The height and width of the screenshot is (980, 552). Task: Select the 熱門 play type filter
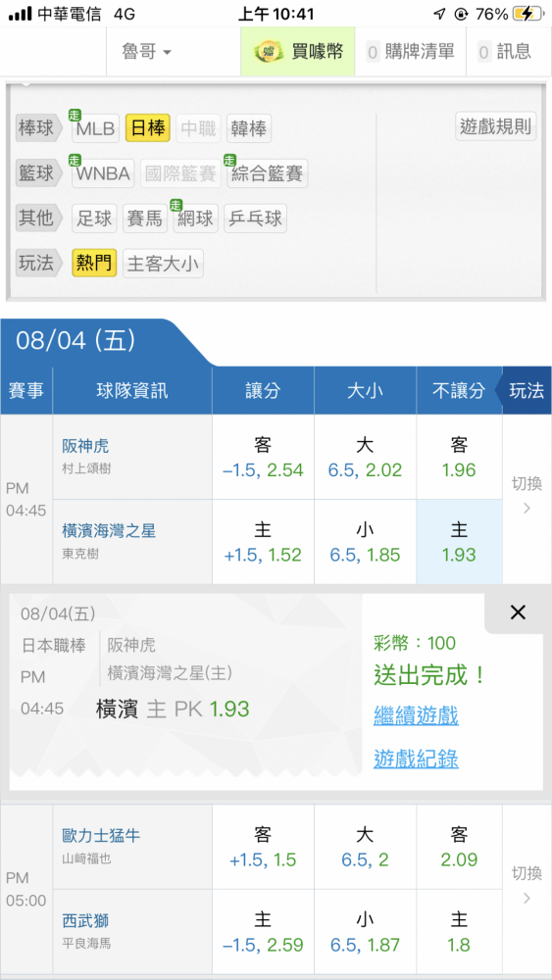click(x=94, y=263)
